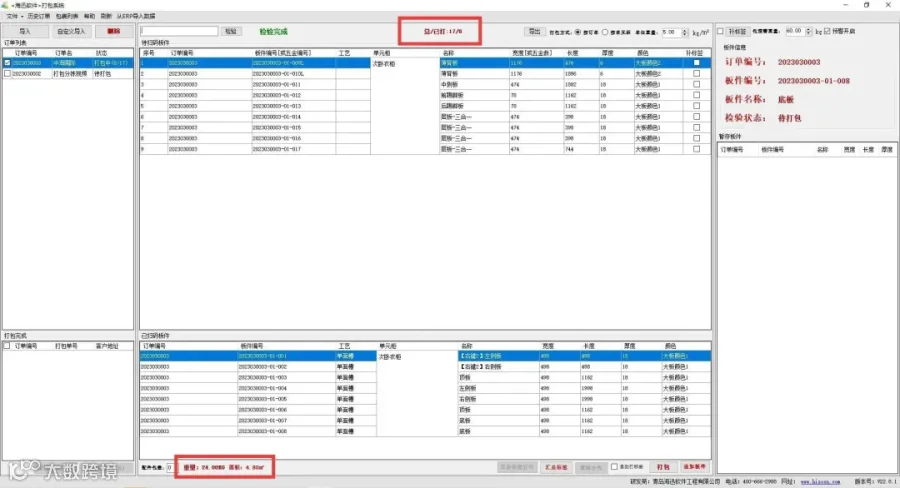Click the 导出 button

[x=534, y=32]
